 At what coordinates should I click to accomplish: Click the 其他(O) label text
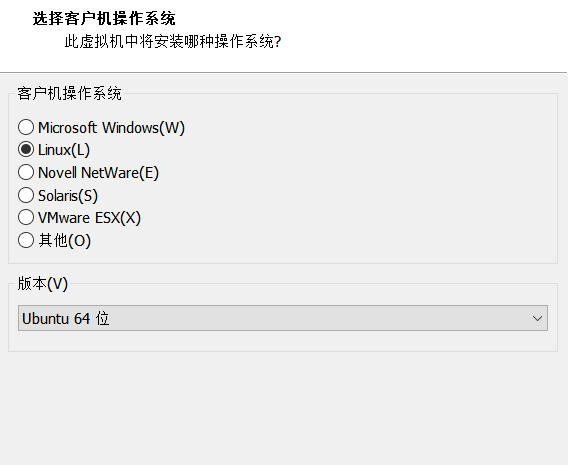tap(65, 240)
